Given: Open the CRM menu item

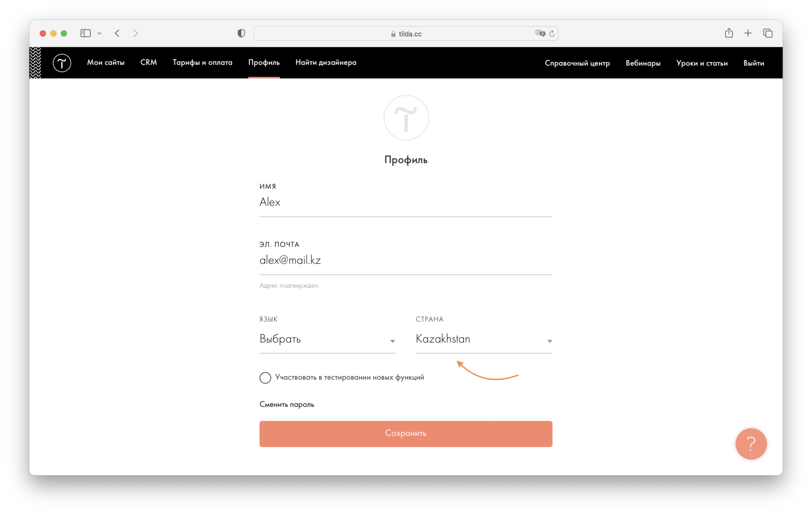Looking at the screenshot, I should coord(148,62).
